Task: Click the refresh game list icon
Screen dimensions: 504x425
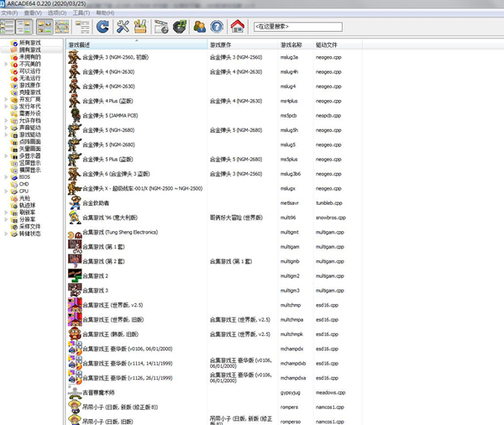Action: [102, 27]
